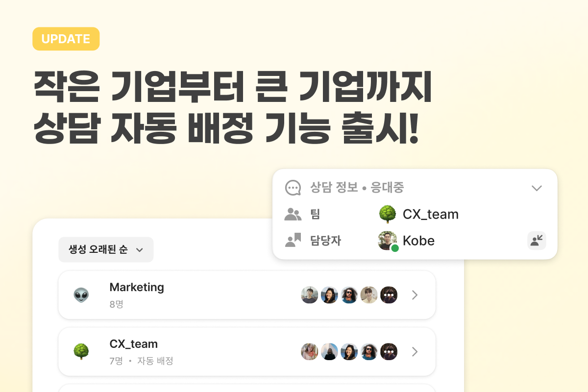This screenshot has height=392, width=588.
Task: Click first member avatar in Marketing row
Action: 310,295
